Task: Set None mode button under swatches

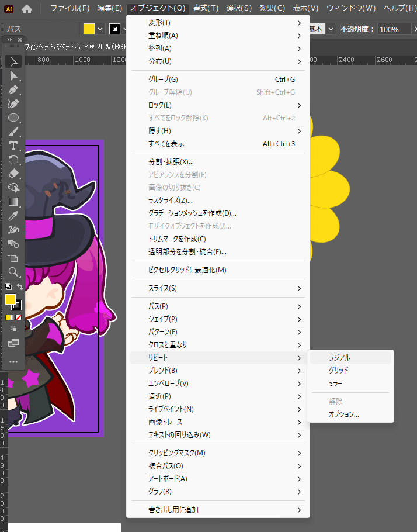Action: tap(19, 317)
